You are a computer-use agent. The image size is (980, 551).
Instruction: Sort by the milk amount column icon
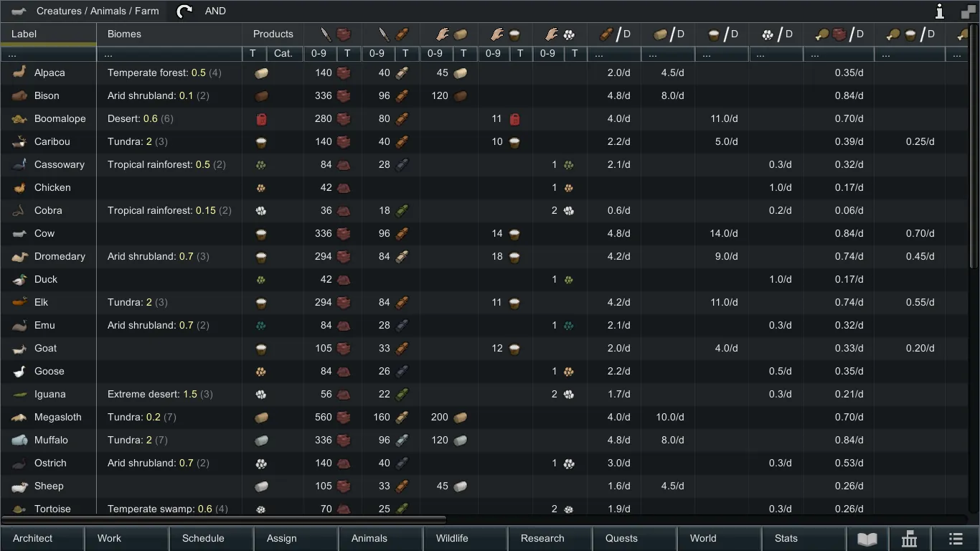click(505, 34)
